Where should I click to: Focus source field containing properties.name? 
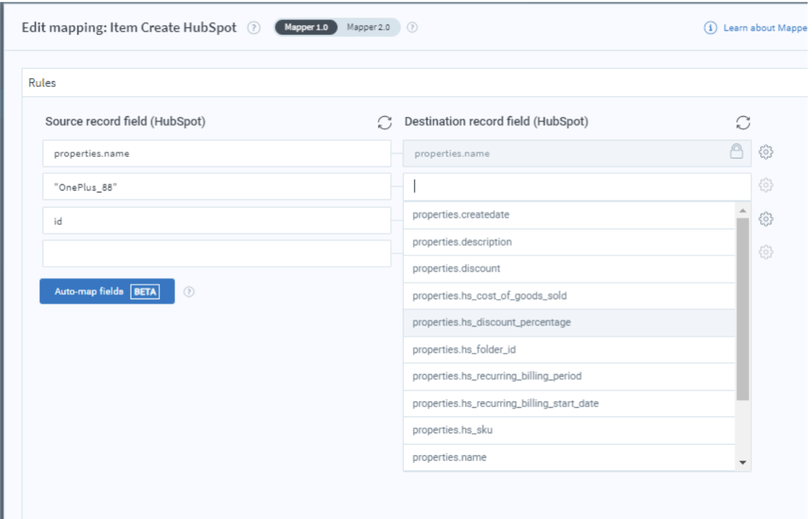[217, 153]
